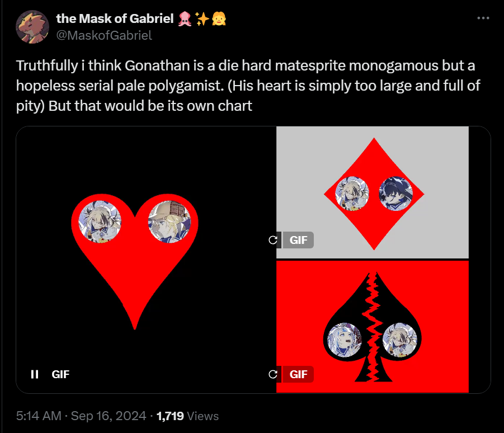504x433 pixels.
Task: Click the GIF badge on spade image
Action: [x=298, y=374]
